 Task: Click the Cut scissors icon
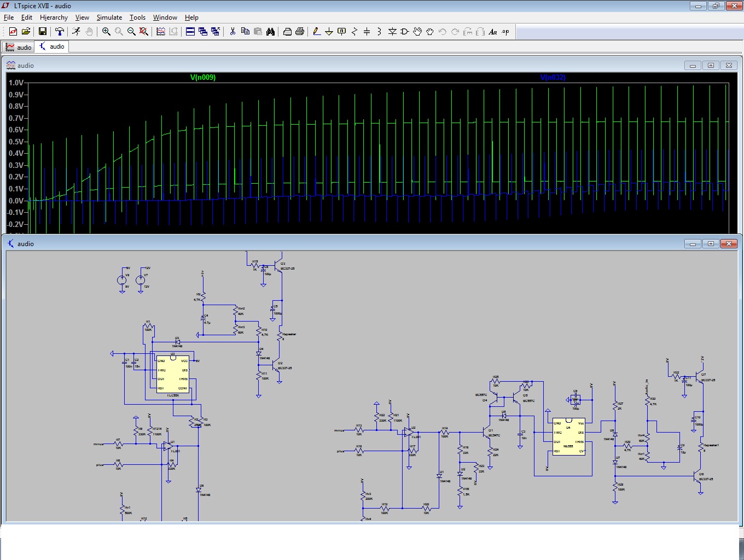tap(233, 32)
